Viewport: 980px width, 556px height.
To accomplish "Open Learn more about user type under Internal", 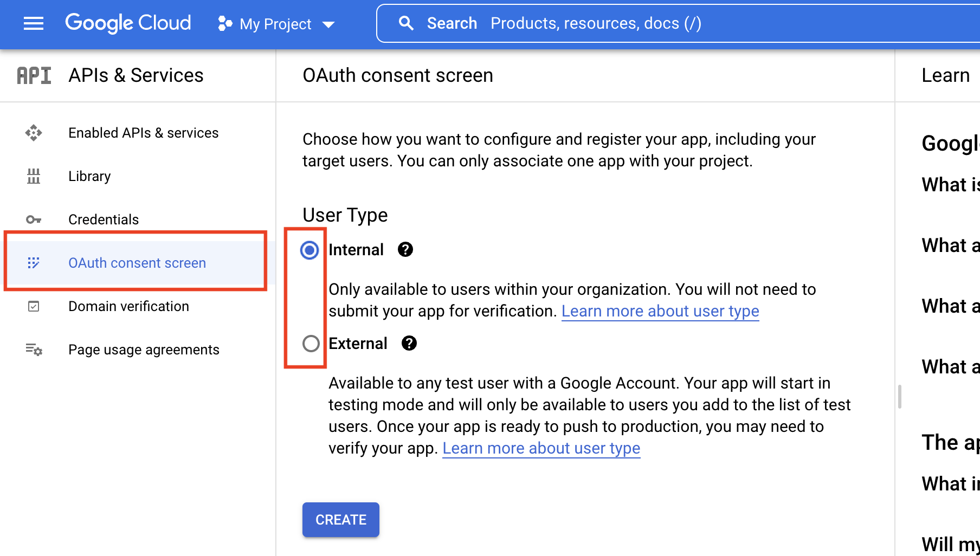I will pyautogui.click(x=660, y=311).
